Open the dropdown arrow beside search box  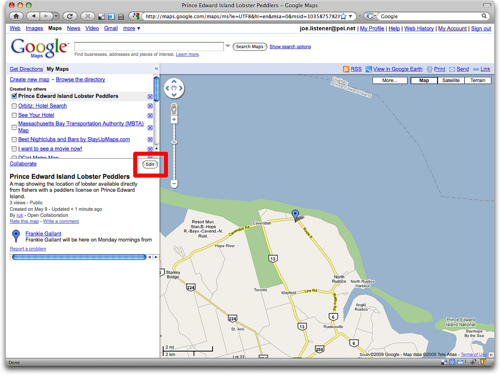(x=228, y=46)
